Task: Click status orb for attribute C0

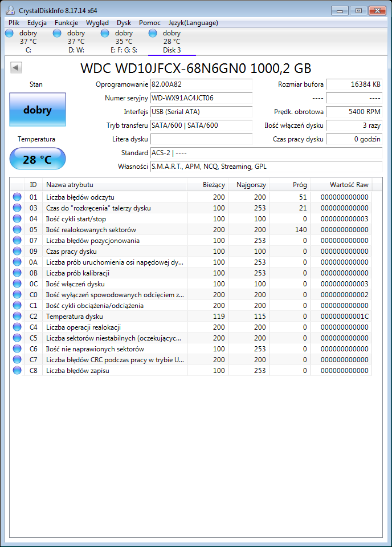Action: pos(17,294)
